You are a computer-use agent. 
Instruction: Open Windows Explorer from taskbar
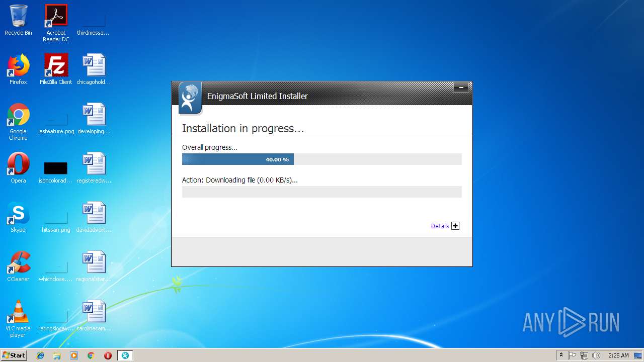(x=57, y=355)
